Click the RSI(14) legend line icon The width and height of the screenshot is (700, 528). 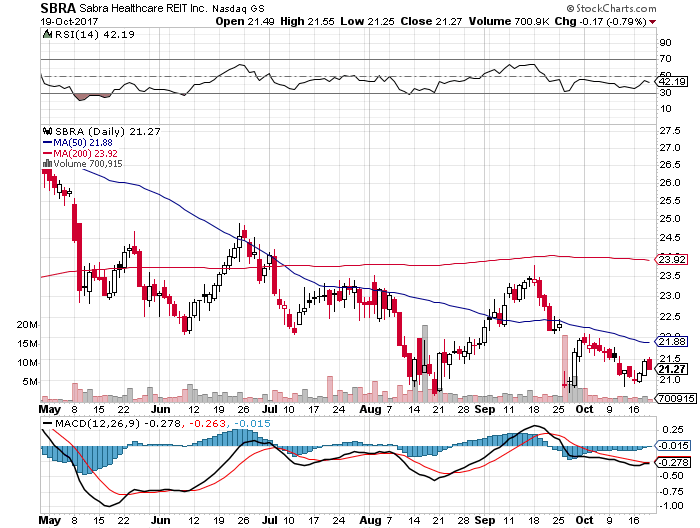[45, 36]
